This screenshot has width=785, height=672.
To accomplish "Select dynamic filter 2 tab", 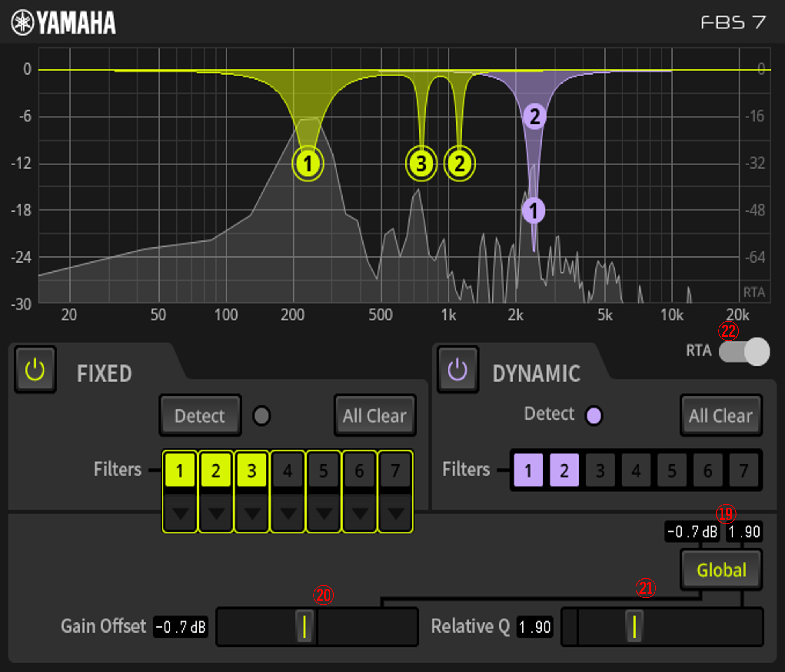I will 564,471.
